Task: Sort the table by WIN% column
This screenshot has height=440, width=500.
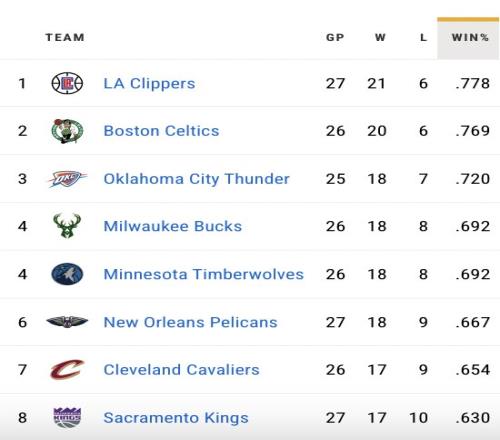Action: [470, 37]
